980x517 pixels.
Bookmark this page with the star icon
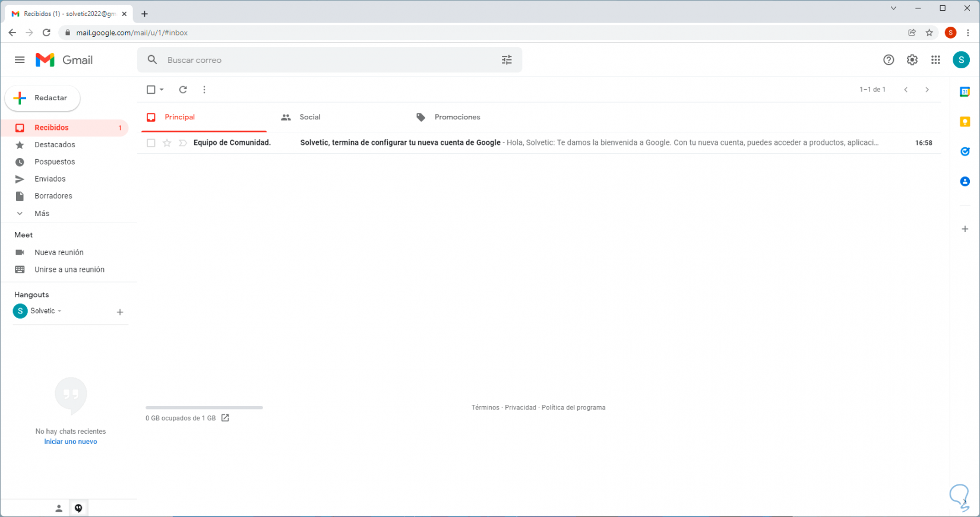pyautogui.click(x=930, y=33)
